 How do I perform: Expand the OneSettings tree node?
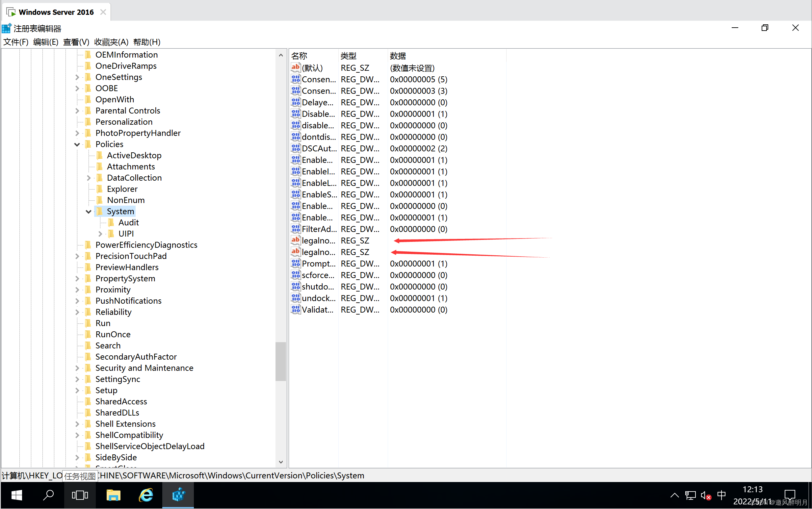pos(77,77)
